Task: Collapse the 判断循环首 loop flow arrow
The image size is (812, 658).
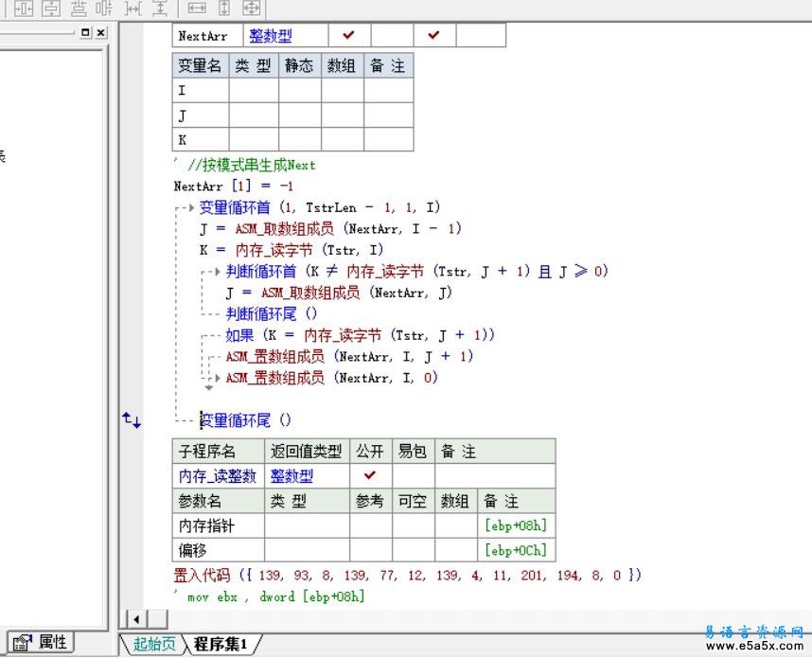Action: click(x=218, y=272)
